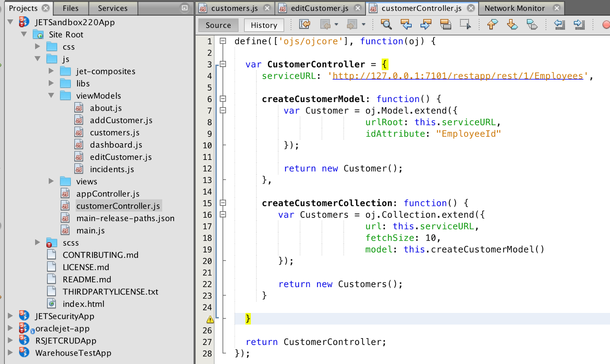The image size is (610, 364).
Task: Click the Find Selection magnifier icon
Action: click(x=386, y=25)
